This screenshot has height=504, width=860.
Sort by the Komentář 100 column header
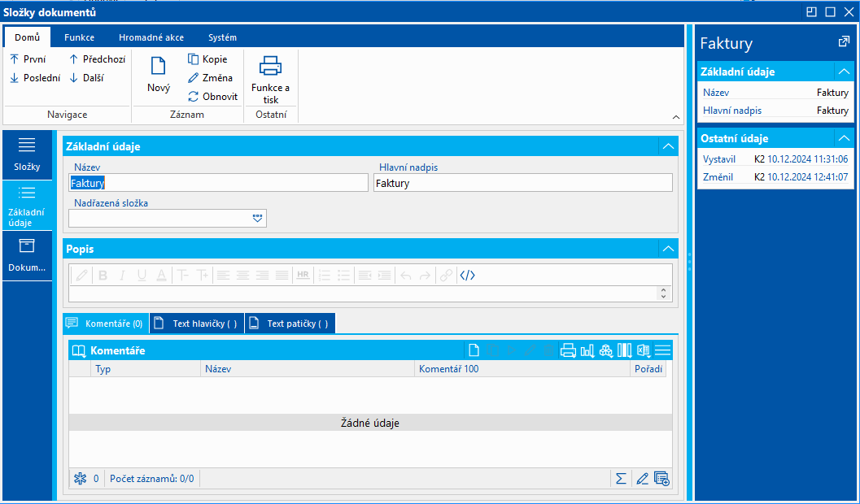click(522, 369)
